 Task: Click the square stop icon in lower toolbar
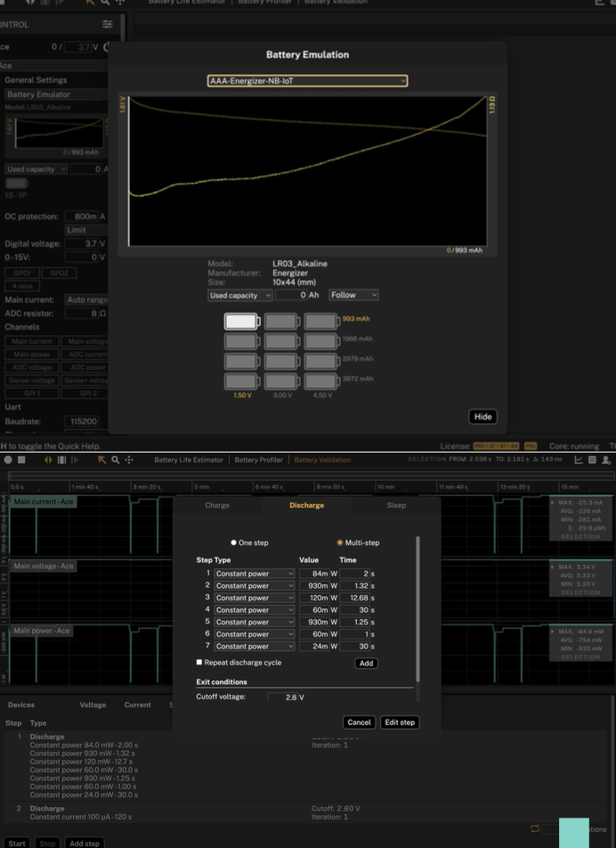click(x=21, y=460)
